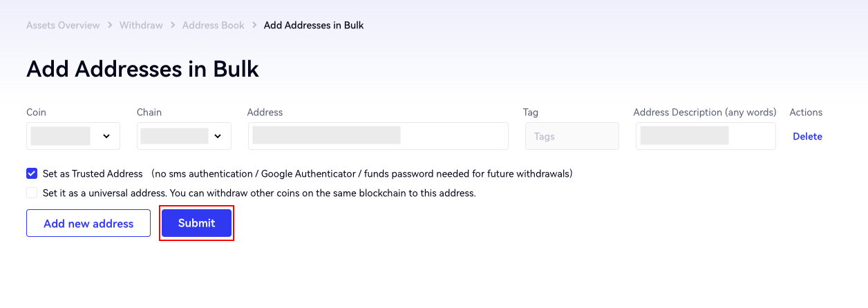Image resolution: width=868 pixels, height=308 pixels.
Task: Go to Assets Overview breadcrumb
Action: click(x=63, y=26)
